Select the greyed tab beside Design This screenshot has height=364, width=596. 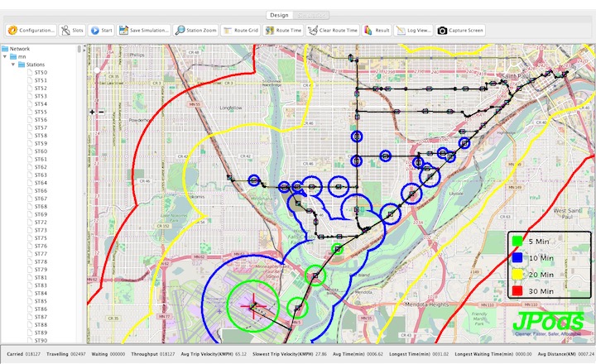[310, 14]
